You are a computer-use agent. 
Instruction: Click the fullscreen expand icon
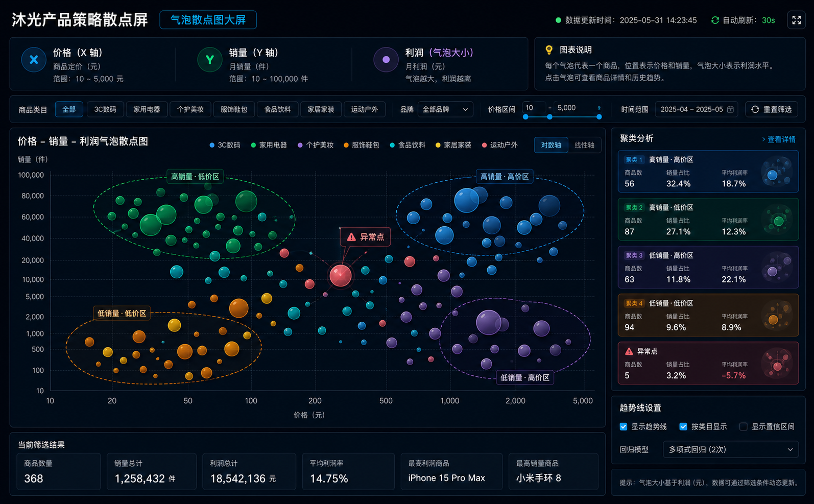[796, 20]
